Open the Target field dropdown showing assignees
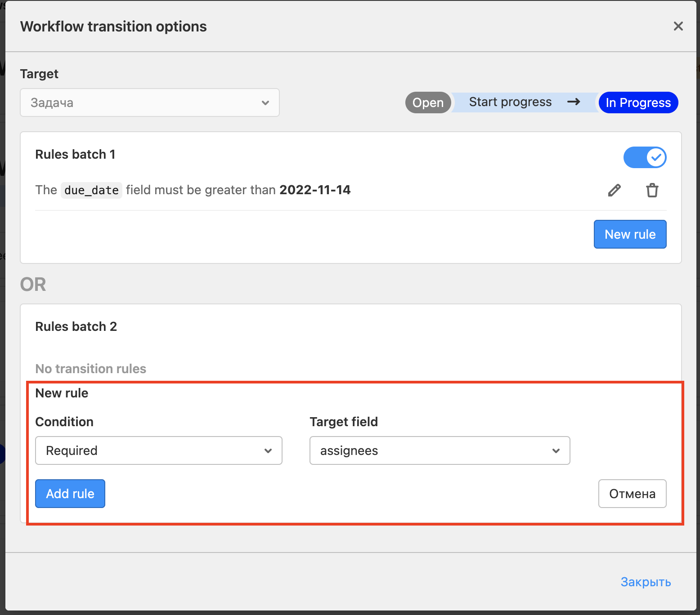The width and height of the screenshot is (700, 615). 439,451
